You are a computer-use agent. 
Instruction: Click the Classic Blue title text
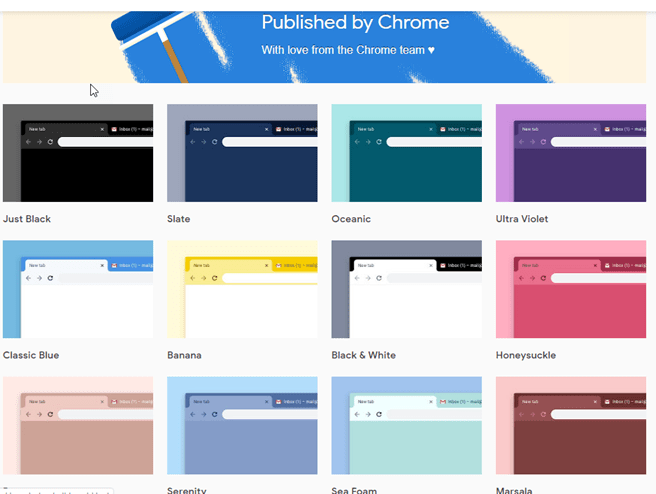(31, 355)
